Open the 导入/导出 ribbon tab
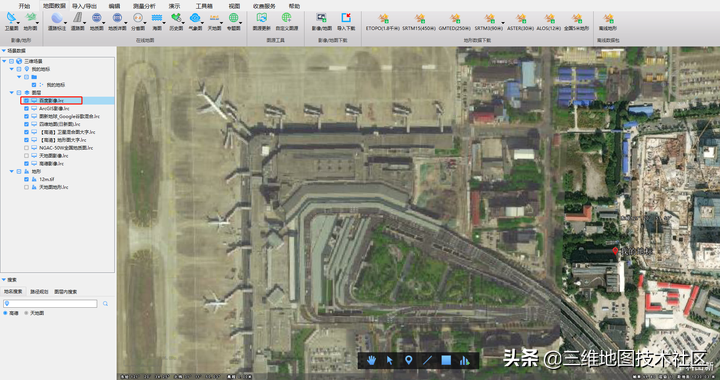The image size is (720, 380). point(84,6)
